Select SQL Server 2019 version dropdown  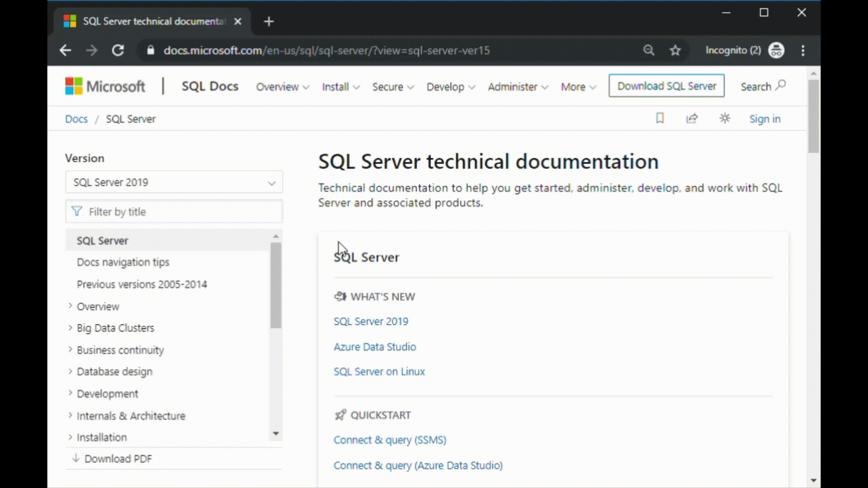point(174,183)
